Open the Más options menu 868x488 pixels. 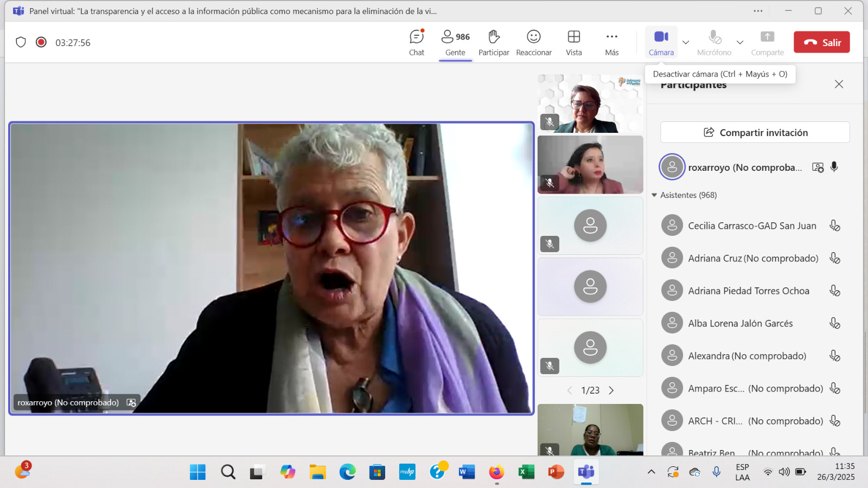click(x=611, y=42)
